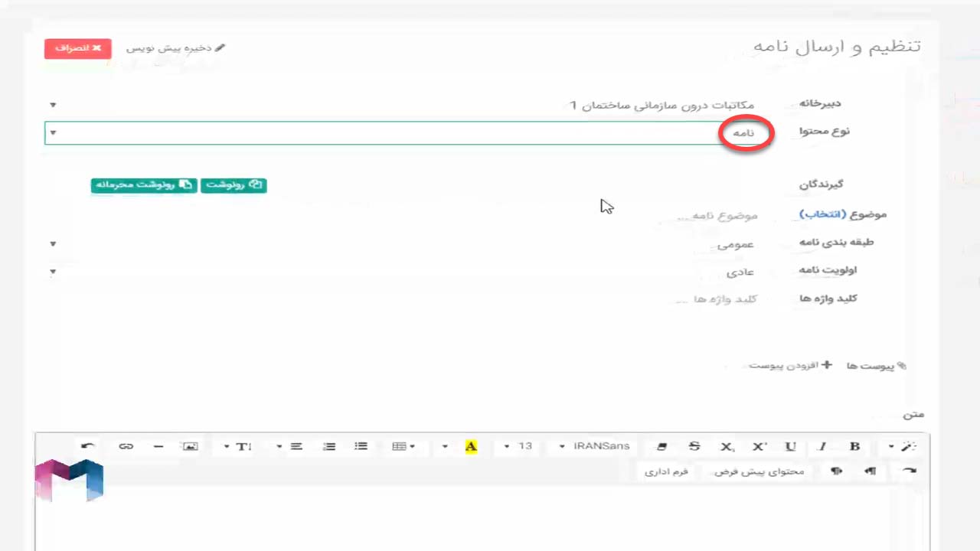Expand the دبیرخانه dropdown arrow
The width and height of the screenshot is (980, 551).
pos(53,105)
